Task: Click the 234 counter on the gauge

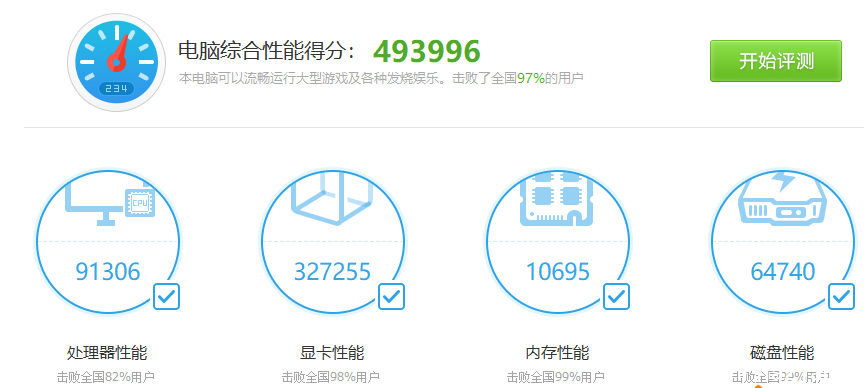Action: pos(117,88)
